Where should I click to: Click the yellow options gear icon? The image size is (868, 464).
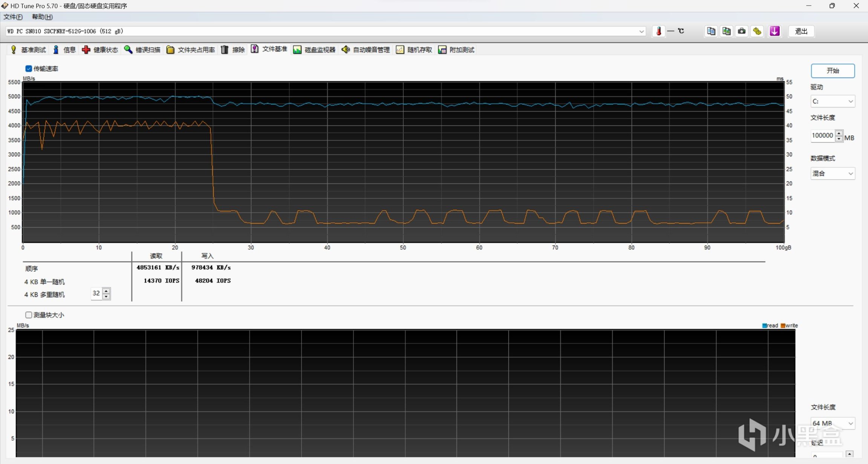757,31
